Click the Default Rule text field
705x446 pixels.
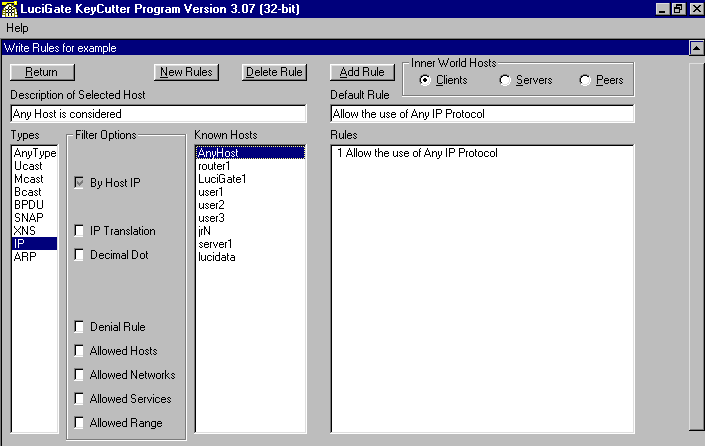click(482, 114)
